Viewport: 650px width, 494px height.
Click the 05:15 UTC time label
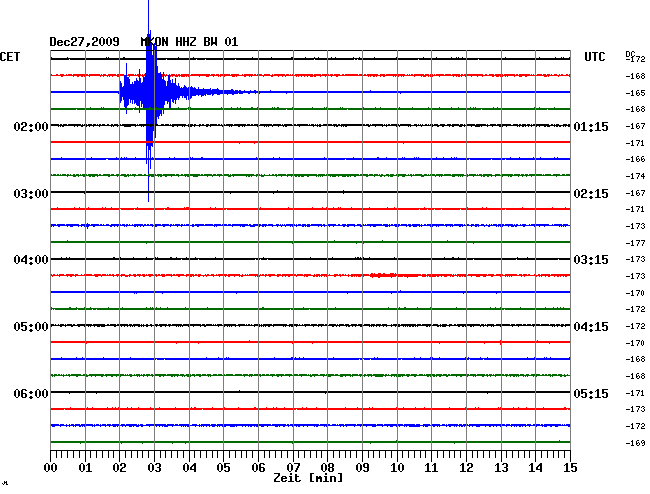point(591,393)
